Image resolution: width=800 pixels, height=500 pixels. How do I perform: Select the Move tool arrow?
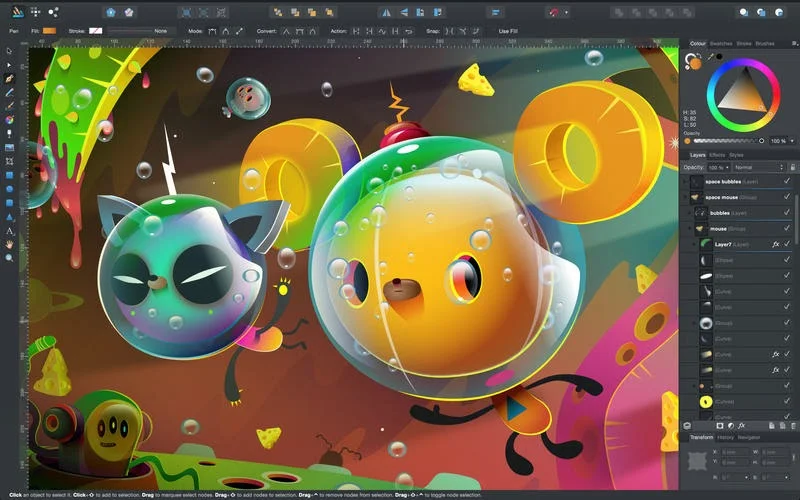pyautogui.click(x=9, y=51)
